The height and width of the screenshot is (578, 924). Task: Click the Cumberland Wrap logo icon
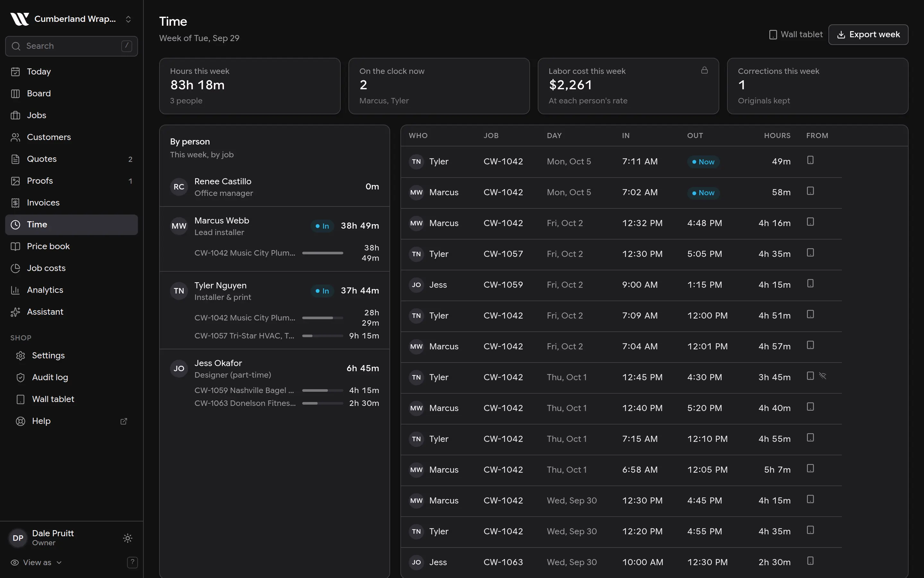20,19
